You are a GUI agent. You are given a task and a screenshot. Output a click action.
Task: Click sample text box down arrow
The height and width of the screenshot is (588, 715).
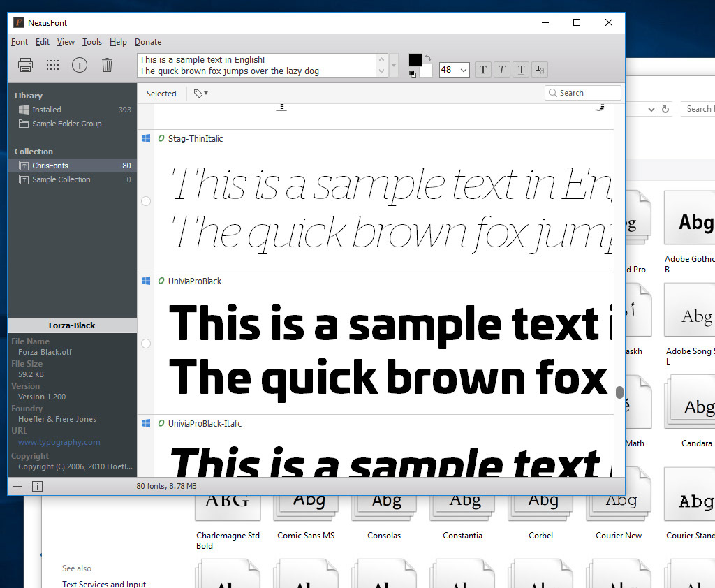pos(382,71)
